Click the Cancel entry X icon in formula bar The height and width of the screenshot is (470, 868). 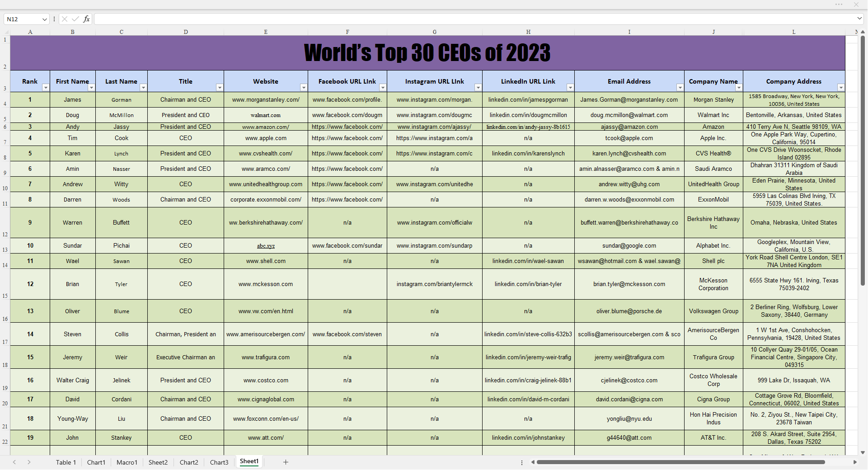[65, 19]
